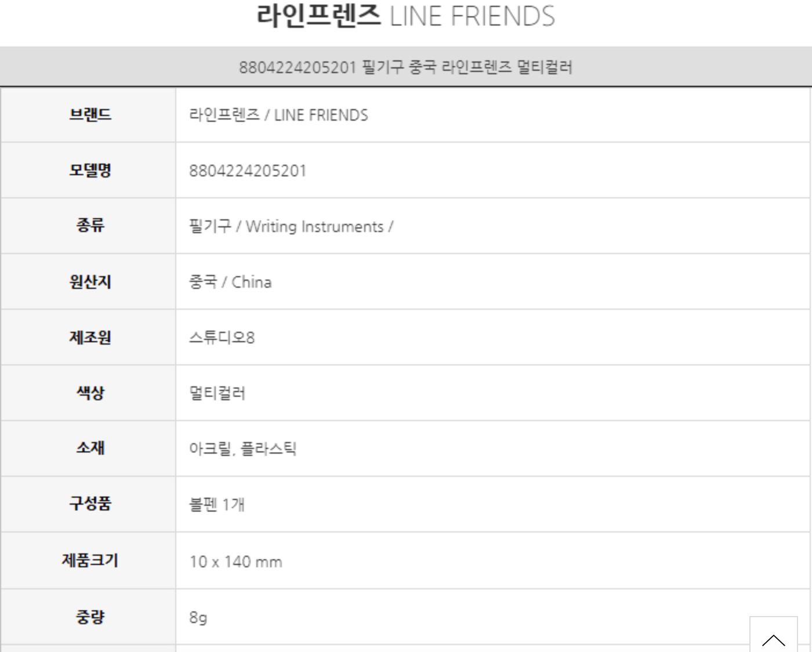
Task: Click the color value 멀티컬러
Action: coord(217,393)
